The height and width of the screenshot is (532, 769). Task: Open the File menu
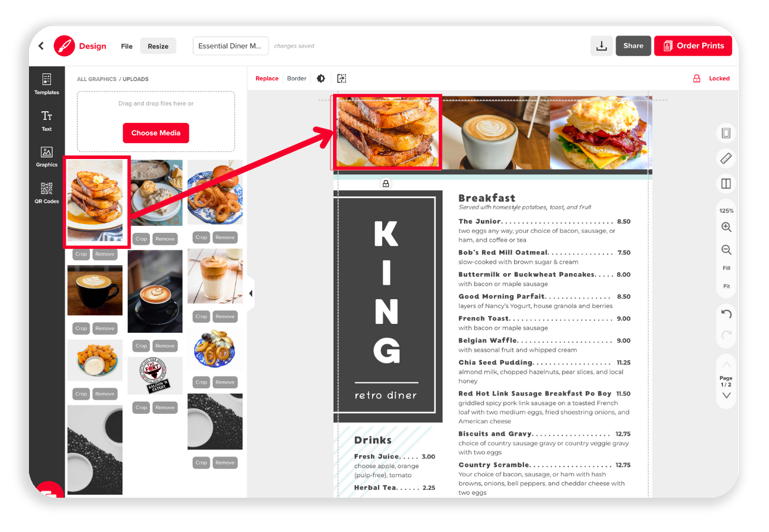pyautogui.click(x=127, y=46)
